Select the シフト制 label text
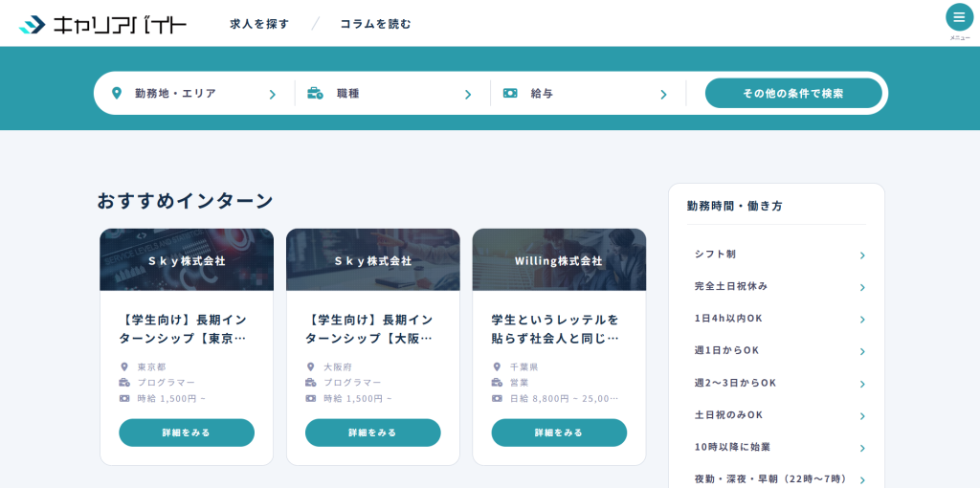This screenshot has height=488, width=980. tap(715, 254)
